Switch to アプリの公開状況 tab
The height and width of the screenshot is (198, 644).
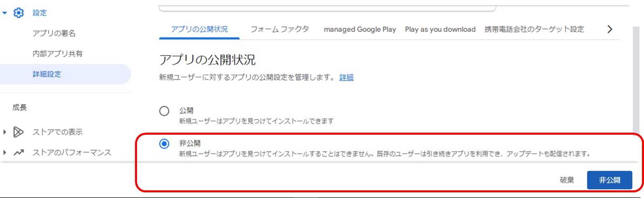(x=199, y=29)
